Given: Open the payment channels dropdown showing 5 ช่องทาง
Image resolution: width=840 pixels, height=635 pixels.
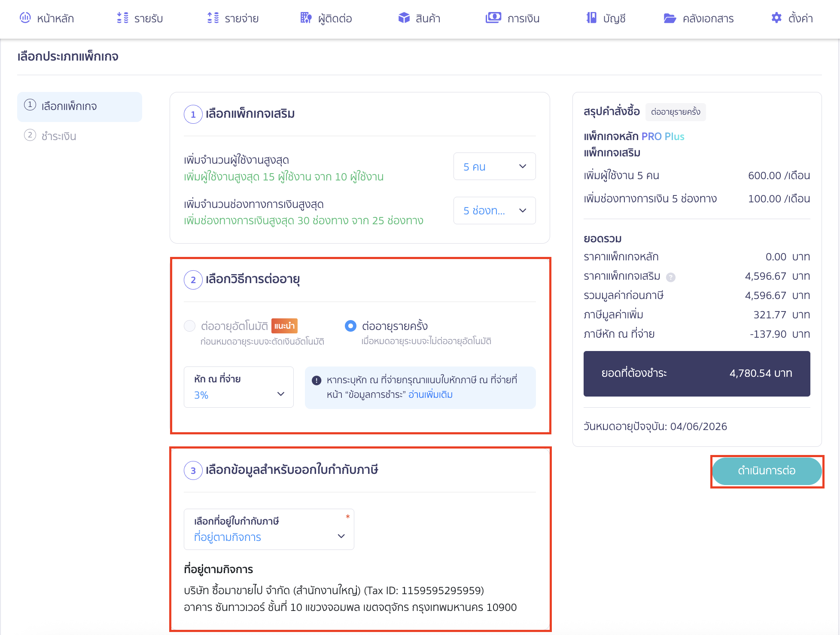Looking at the screenshot, I should point(494,211).
